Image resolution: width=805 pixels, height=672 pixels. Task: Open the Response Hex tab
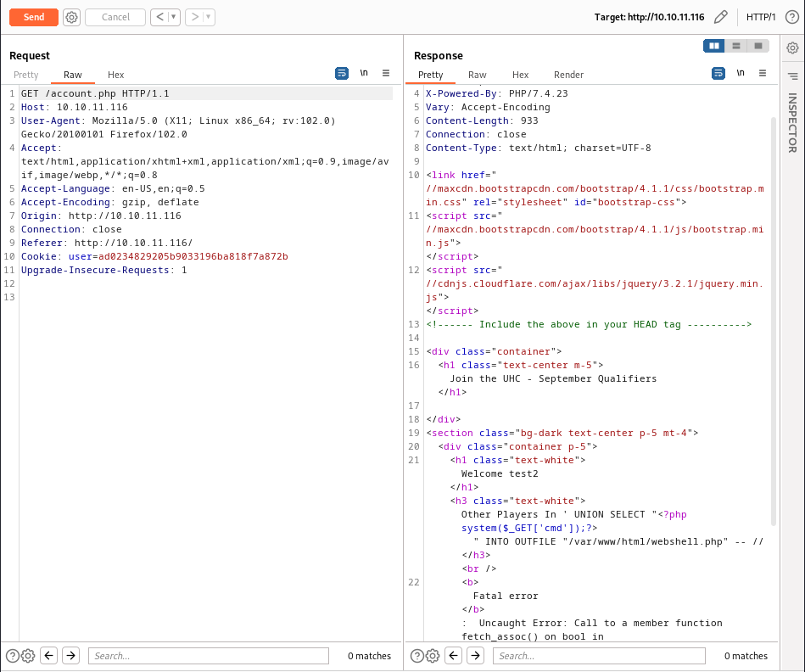click(x=521, y=75)
